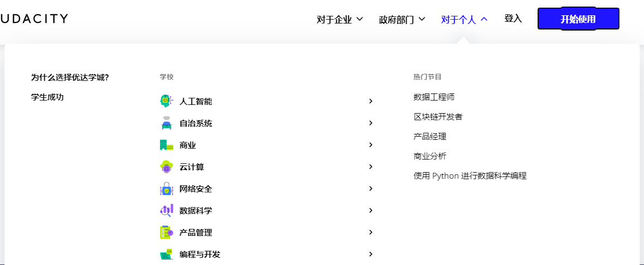Image resolution: width=644 pixels, height=265 pixels.
Task: Select 编程与开发 school label
Action: (x=200, y=254)
